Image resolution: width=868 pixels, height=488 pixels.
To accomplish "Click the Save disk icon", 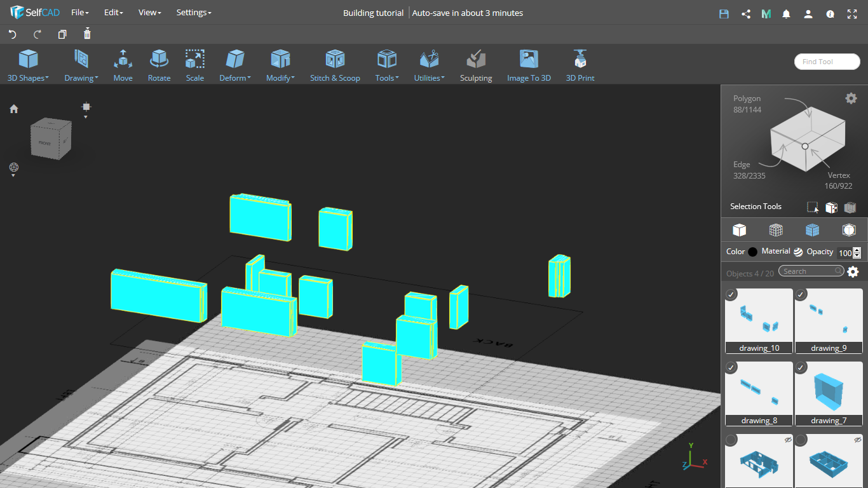I will (x=724, y=13).
